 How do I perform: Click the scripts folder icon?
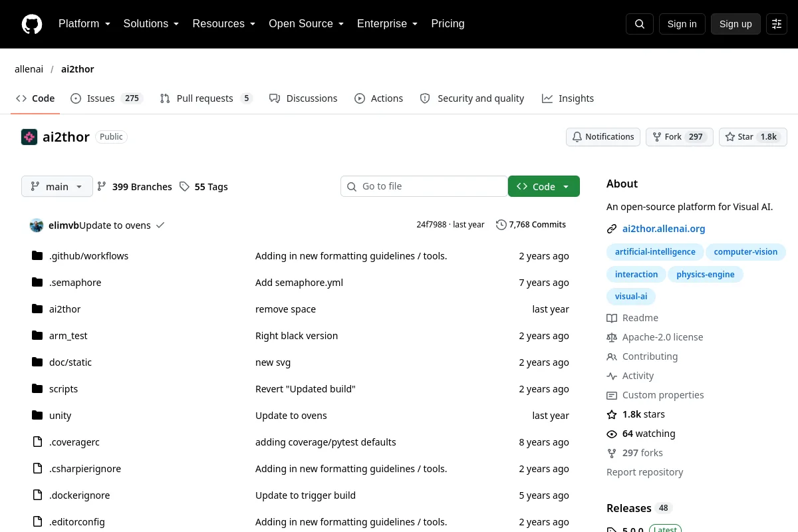pyautogui.click(x=37, y=388)
